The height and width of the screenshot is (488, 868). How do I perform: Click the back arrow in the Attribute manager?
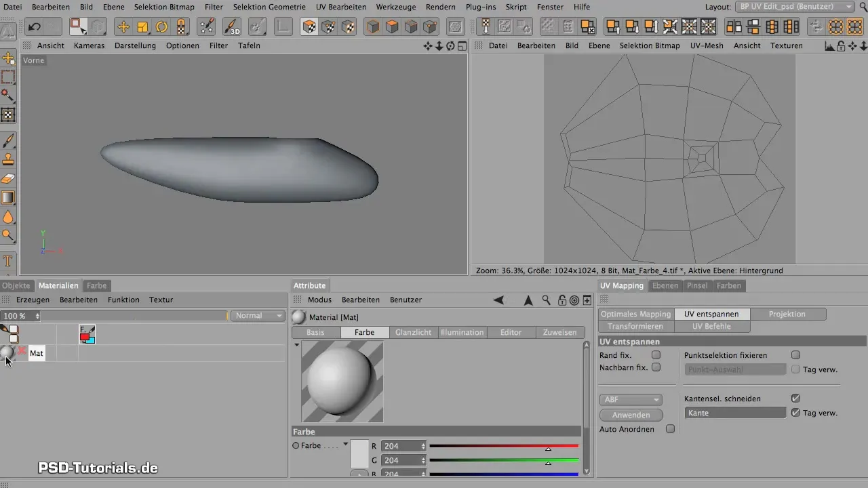pos(498,300)
